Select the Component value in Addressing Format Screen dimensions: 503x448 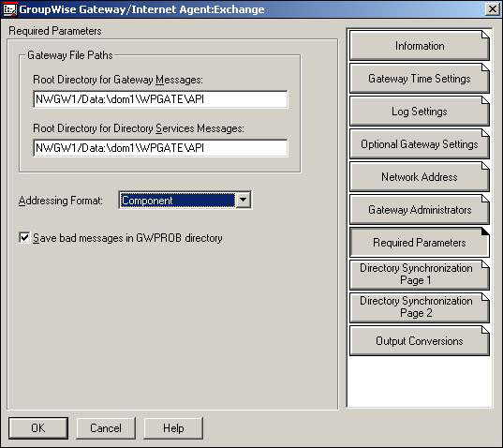point(177,201)
